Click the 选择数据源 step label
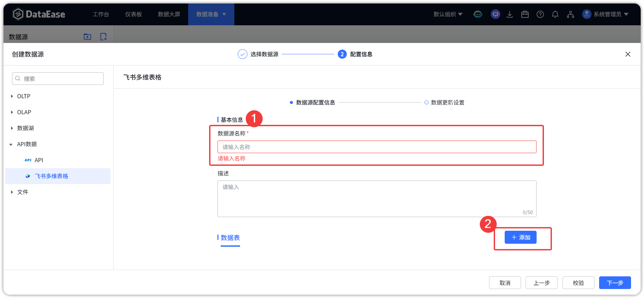Image resolution: width=644 pixels, height=298 pixels. [x=264, y=54]
